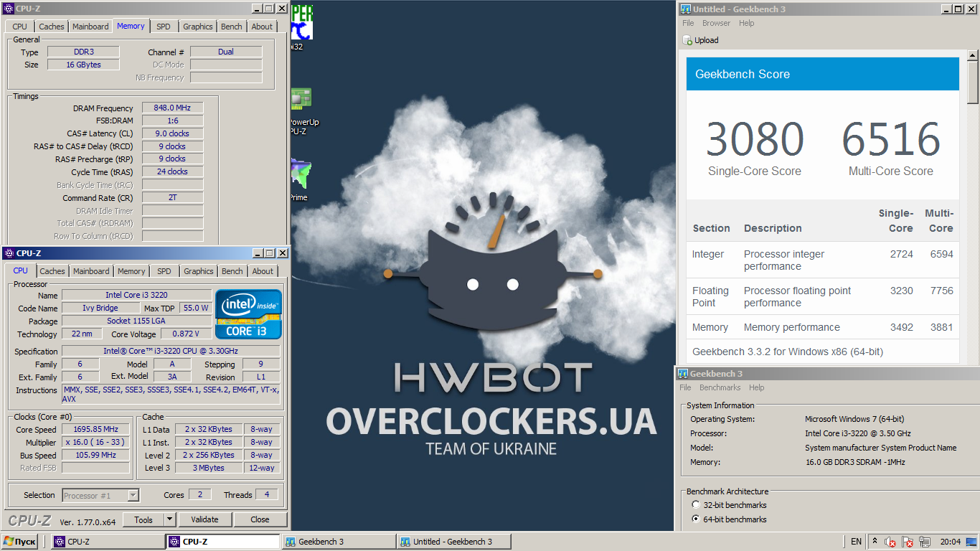This screenshot has width=980, height=551.
Task: Click the Core Voltage 0.872 V value
Action: coord(187,334)
